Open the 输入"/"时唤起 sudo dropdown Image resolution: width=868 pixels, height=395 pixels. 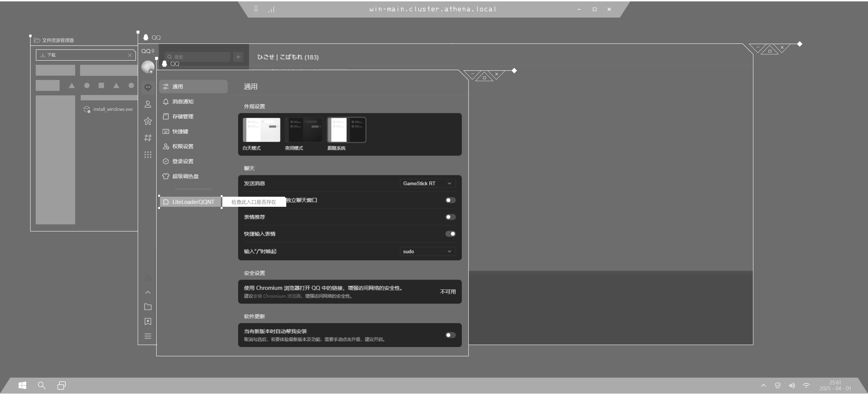click(x=428, y=252)
